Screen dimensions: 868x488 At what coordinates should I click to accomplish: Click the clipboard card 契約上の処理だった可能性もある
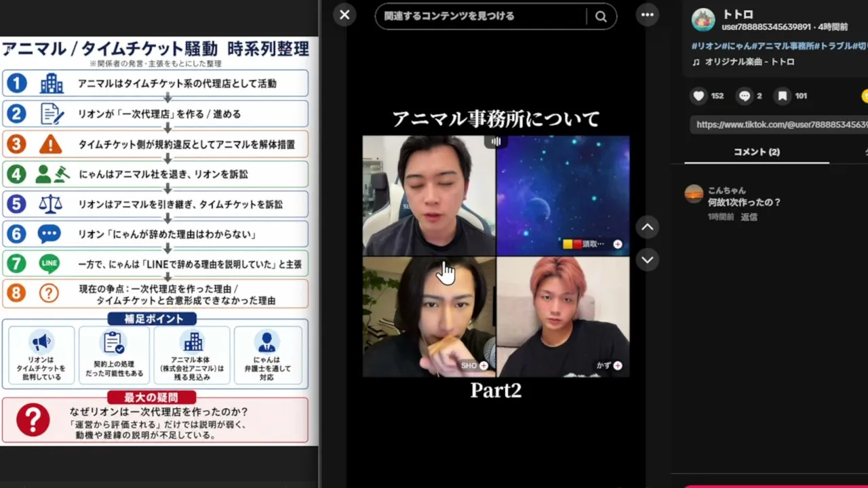[x=114, y=357]
